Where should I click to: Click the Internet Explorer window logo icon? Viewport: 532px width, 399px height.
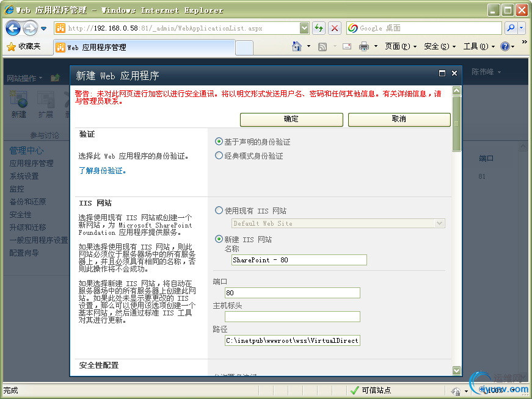coord(9,10)
